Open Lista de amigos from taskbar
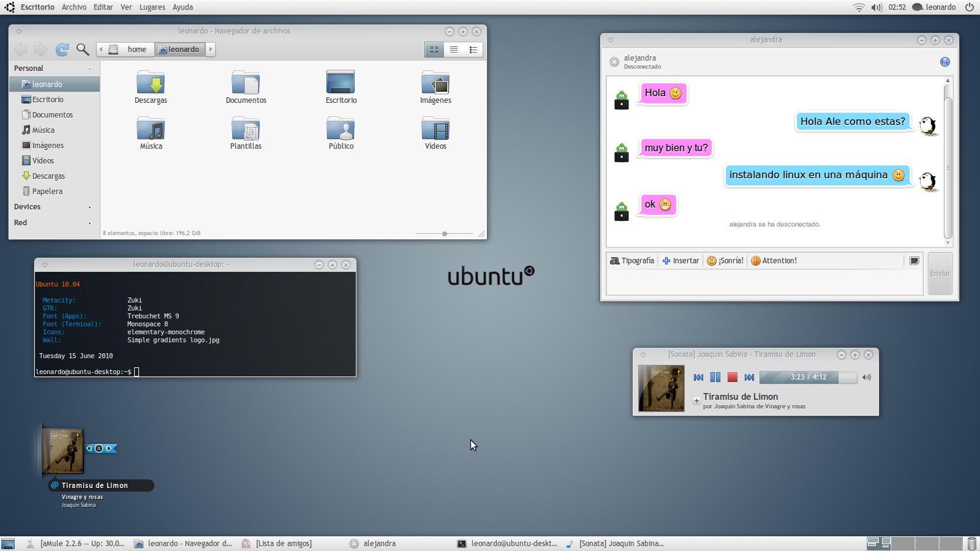 277,544
